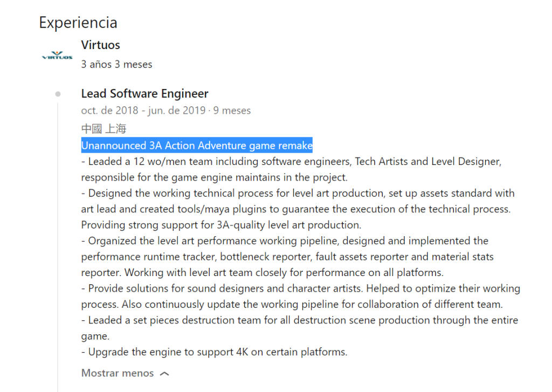Click the line starting Organized the level art performance
Viewport: 552px width, 392px height.
click(285, 241)
